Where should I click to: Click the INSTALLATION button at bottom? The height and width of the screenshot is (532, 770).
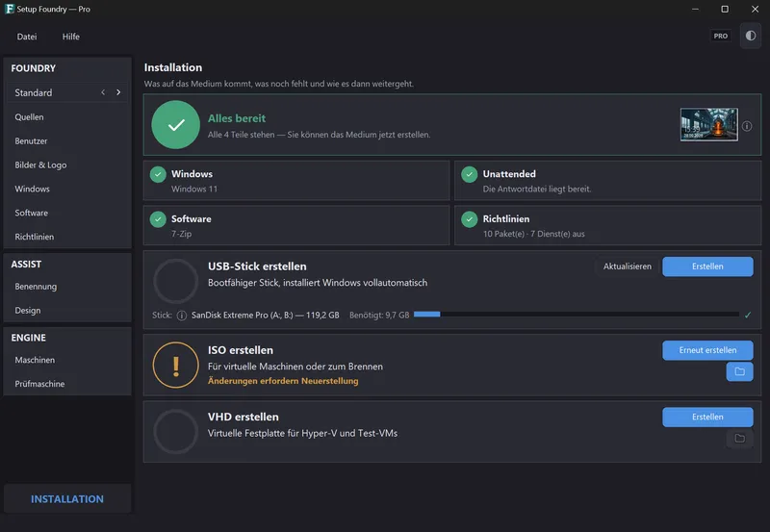[x=67, y=498]
